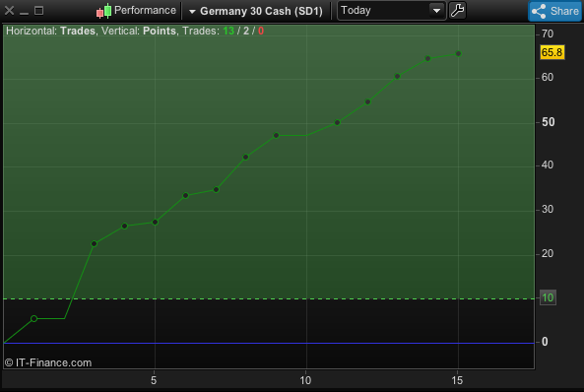Click the share icon on Share button
This screenshot has height=392, width=584.
point(539,11)
